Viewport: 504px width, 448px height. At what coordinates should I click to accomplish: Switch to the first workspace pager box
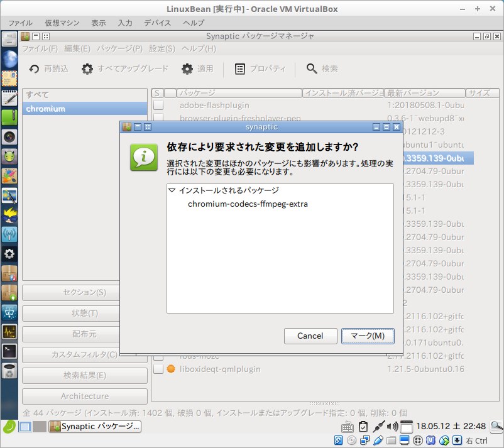(25, 427)
